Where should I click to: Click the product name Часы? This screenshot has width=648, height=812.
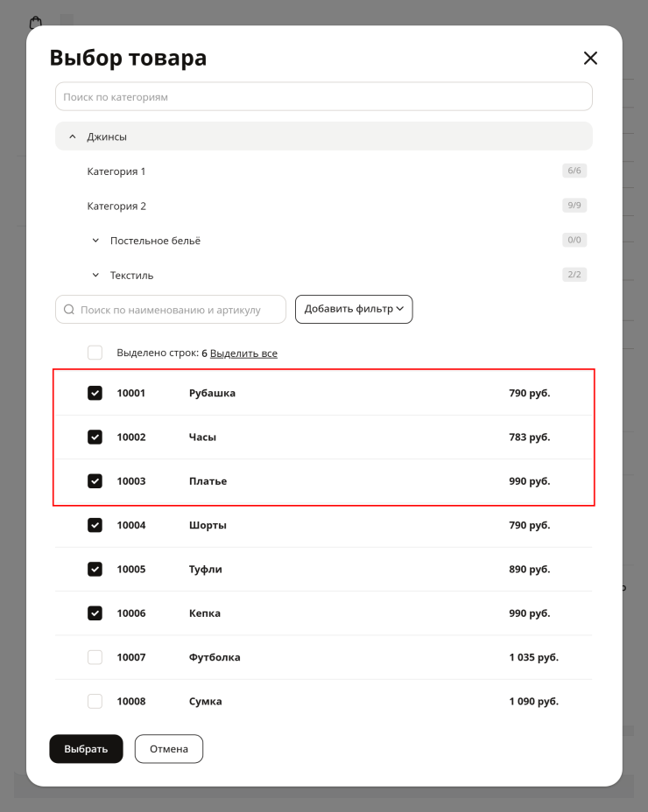202,437
